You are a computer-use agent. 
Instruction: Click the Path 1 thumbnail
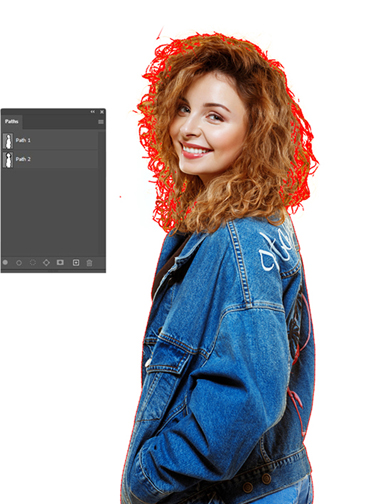[8, 140]
